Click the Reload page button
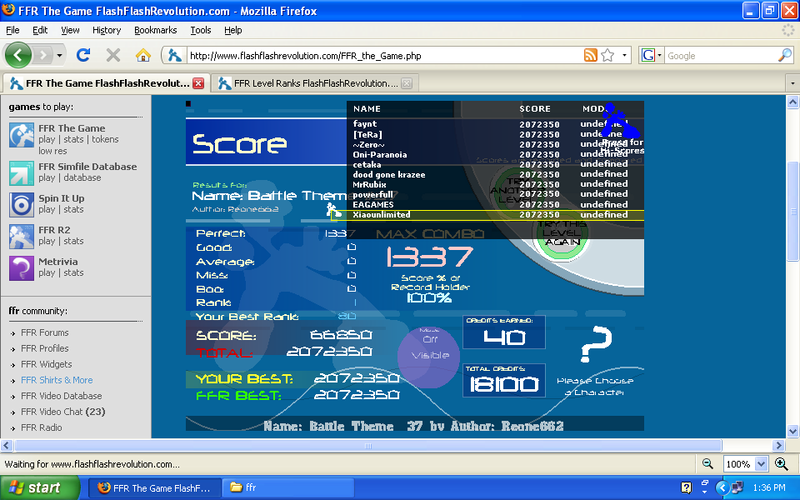Viewport: 800px width, 500px height. coord(84,55)
